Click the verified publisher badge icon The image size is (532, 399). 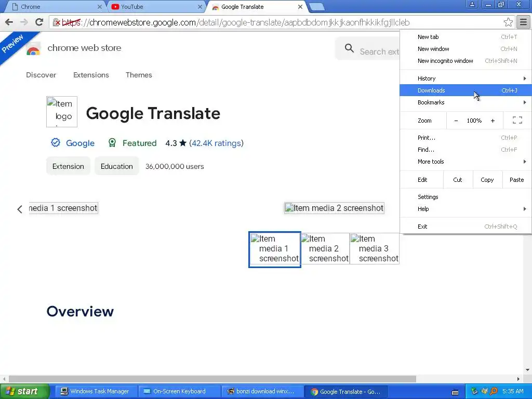[56, 142]
